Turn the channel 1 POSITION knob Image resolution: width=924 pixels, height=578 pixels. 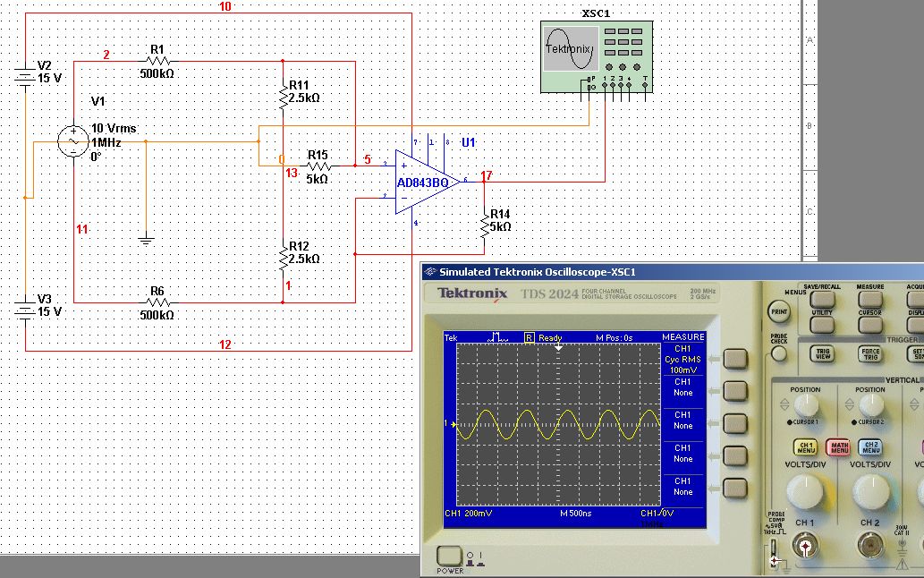coord(806,405)
